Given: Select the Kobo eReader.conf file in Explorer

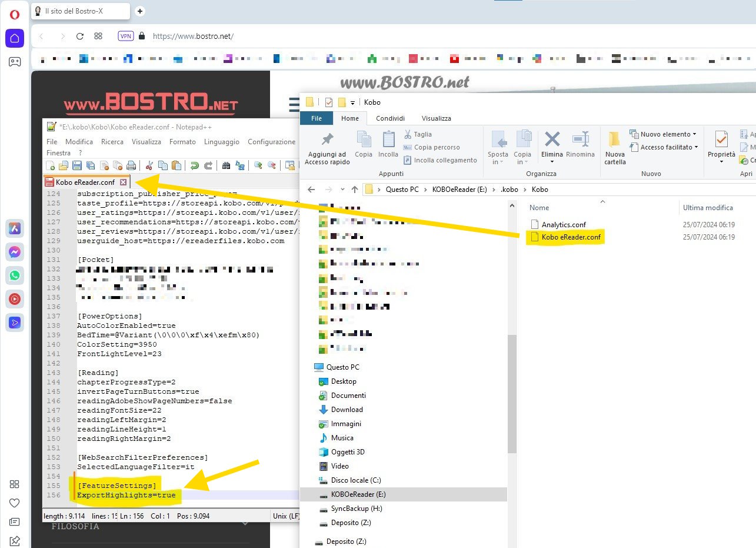Looking at the screenshot, I should [565, 237].
